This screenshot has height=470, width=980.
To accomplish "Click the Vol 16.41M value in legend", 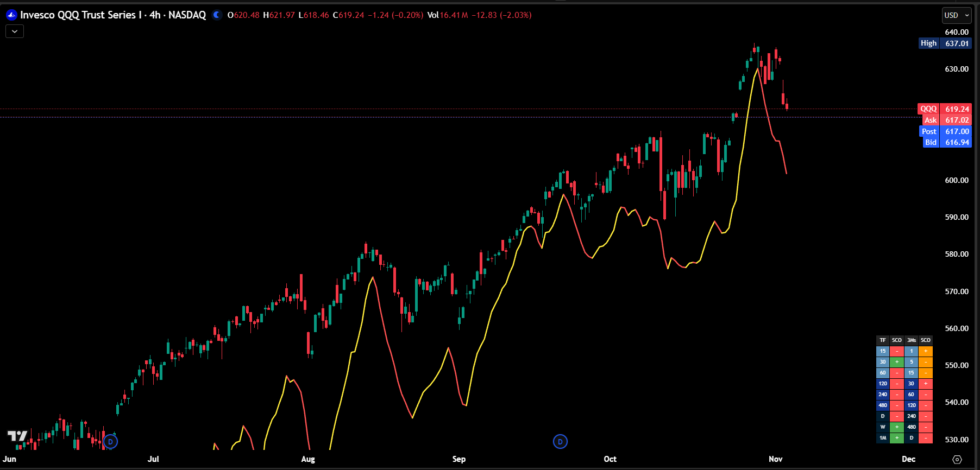I will point(454,15).
